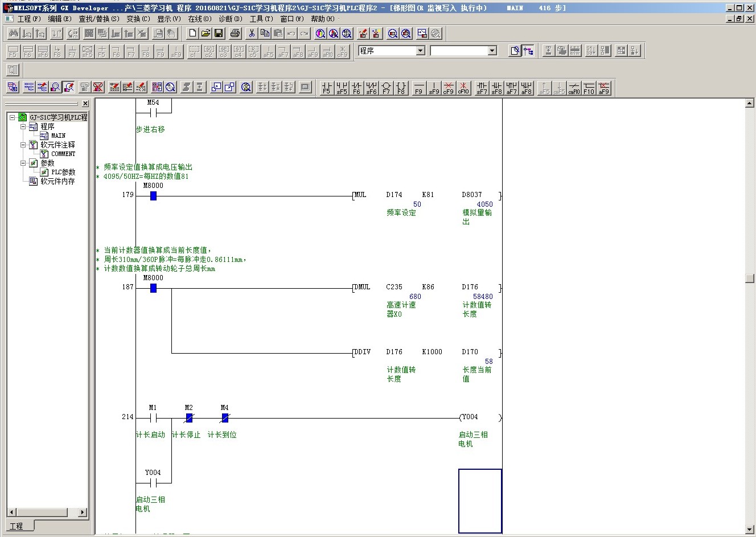Save the project with the floppy icon
Screen dimensions: 756x537
tap(219, 34)
